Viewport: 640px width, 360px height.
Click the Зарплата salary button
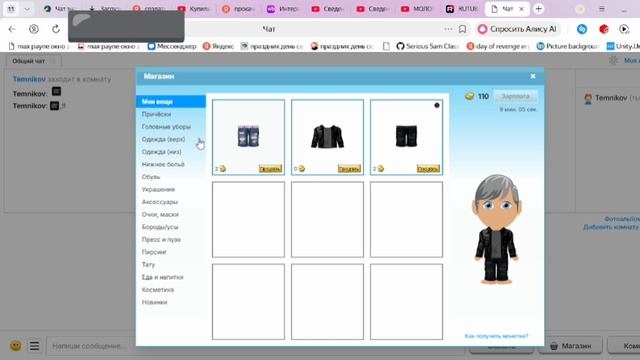(x=515, y=96)
